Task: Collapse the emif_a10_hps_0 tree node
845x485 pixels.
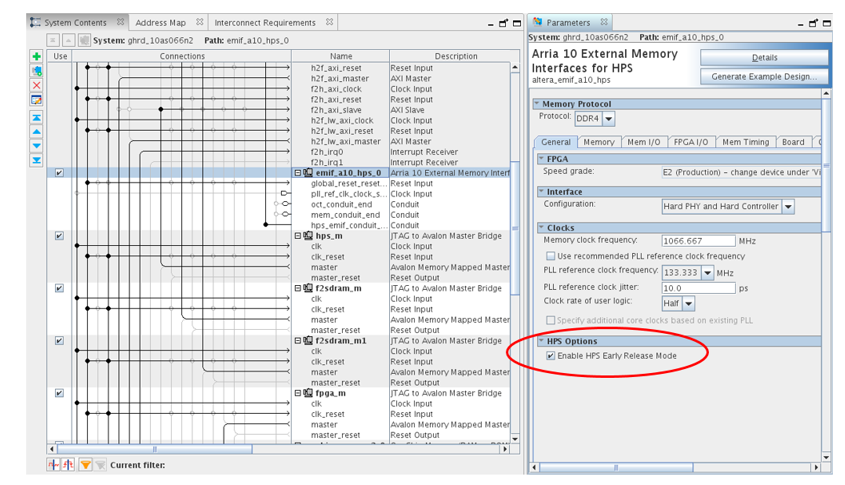Action: 297,173
